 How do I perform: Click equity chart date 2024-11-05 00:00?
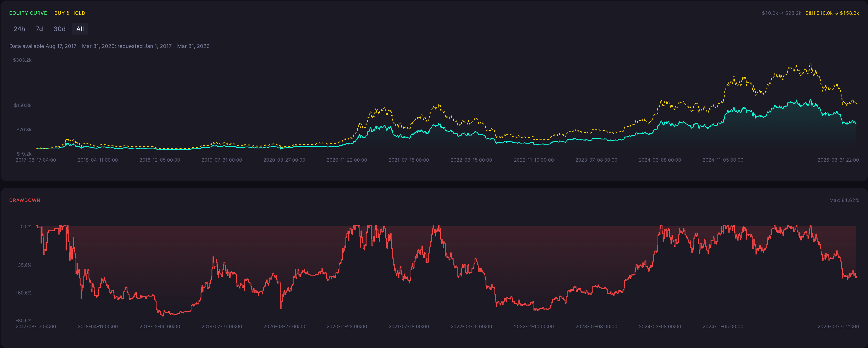[x=723, y=160]
